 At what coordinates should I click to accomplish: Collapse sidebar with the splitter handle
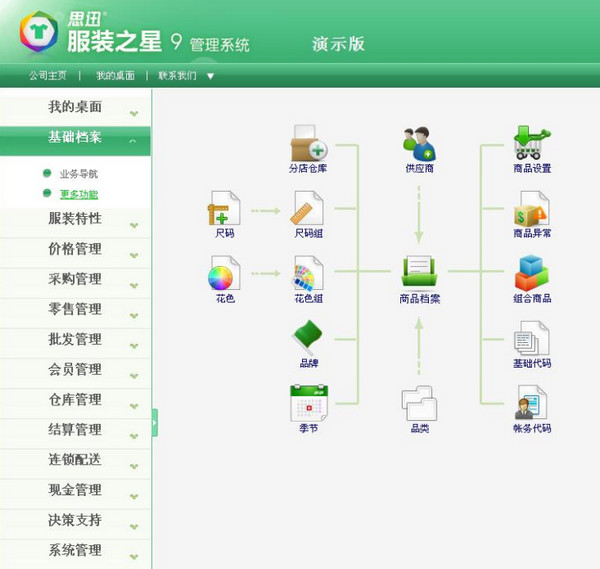(155, 422)
